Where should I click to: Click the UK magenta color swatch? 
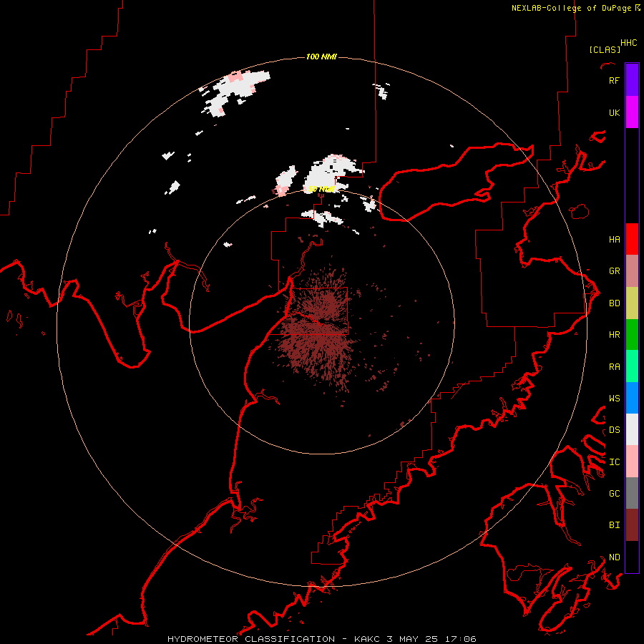pyautogui.click(x=632, y=112)
